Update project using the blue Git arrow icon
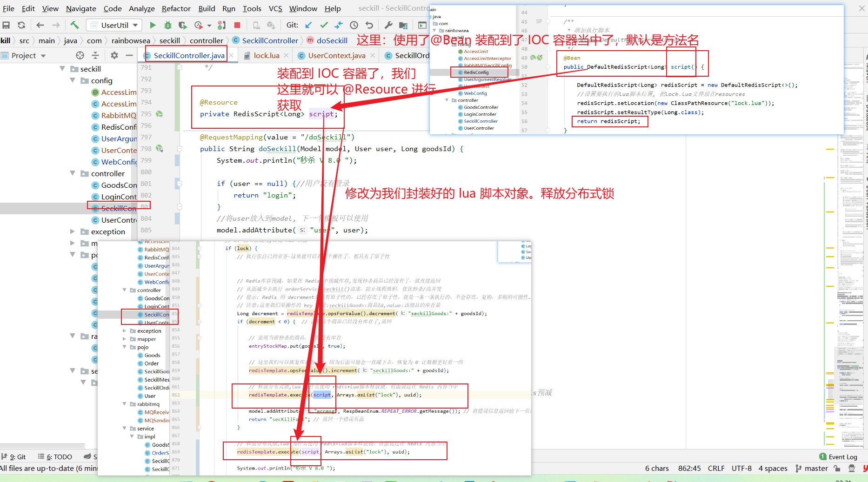868x482 pixels. click(x=309, y=25)
